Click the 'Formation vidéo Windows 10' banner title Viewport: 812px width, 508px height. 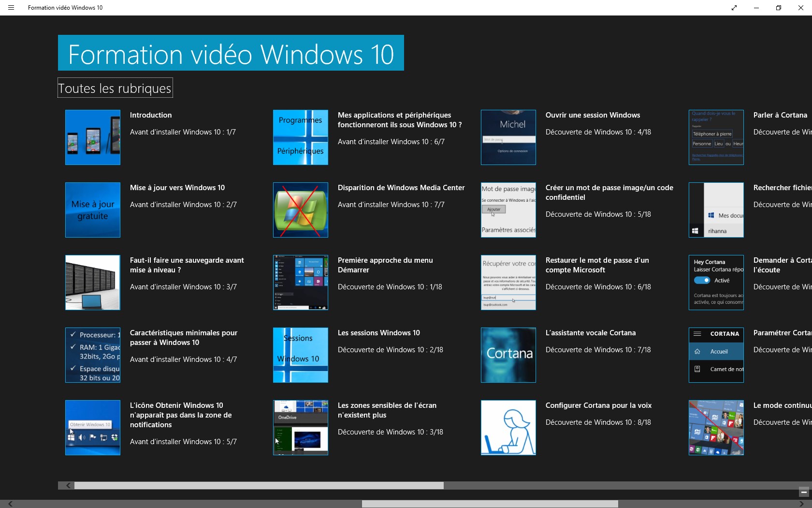click(x=231, y=53)
